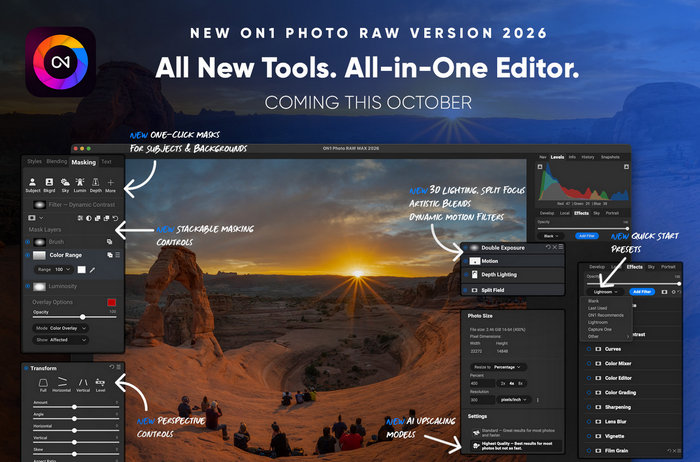Invert mask half-circle icon in masking toolbar

[x=89, y=218]
